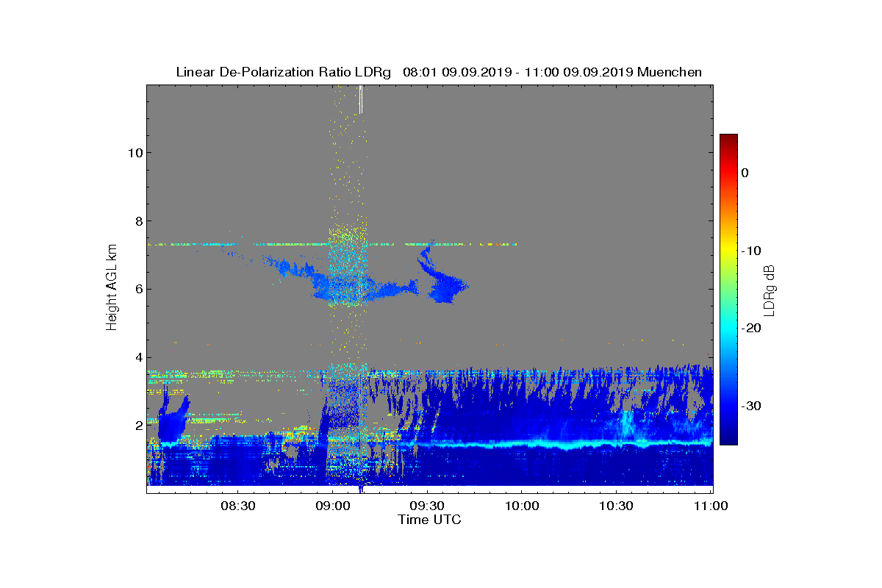Click the 'LDRg dB' colorbar label

coord(770,290)
